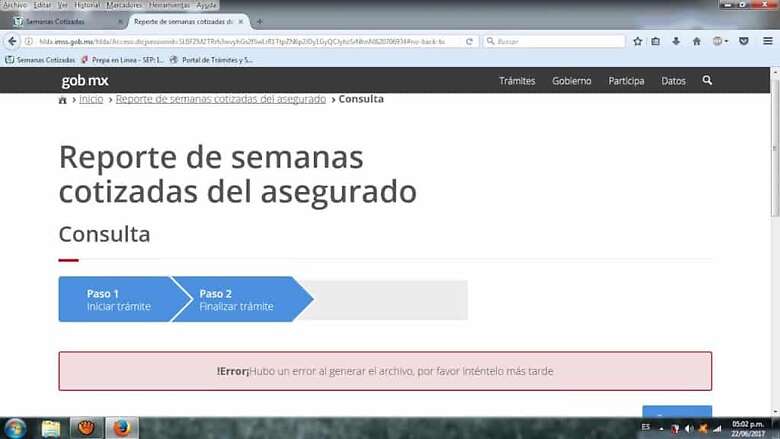The image size is (780, 439).
Task: Click breadcrumb link Reporte de semanas cotizadas
Action: (220, 100)
